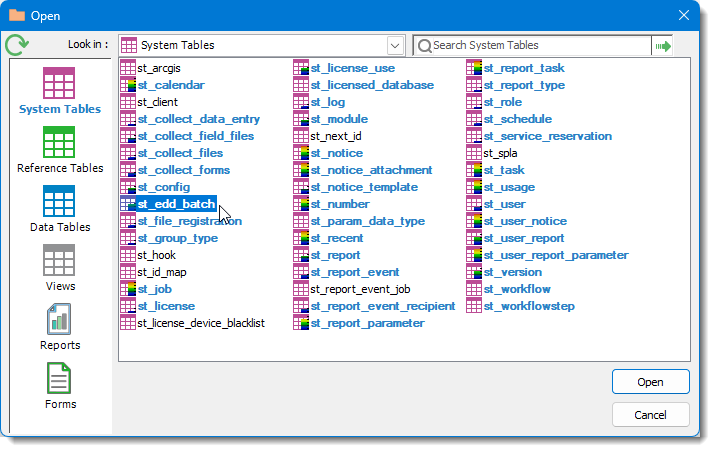Select st_task table
715x452 pixels.
coord(504,170)
